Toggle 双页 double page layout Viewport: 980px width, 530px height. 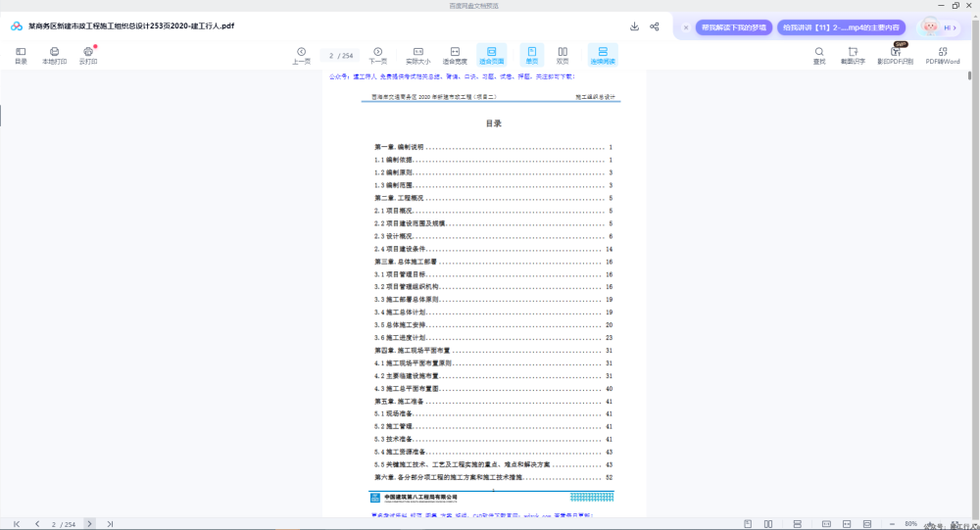pos(563,56)
